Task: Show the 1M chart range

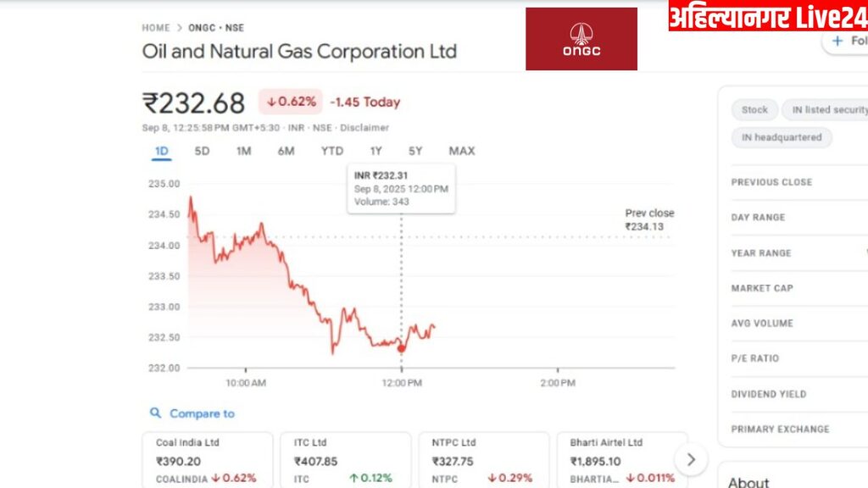Action: coord(243,151)
